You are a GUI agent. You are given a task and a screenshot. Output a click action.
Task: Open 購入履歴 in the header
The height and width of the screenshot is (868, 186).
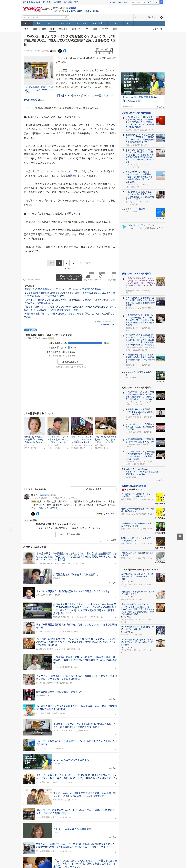coord(152,18)
